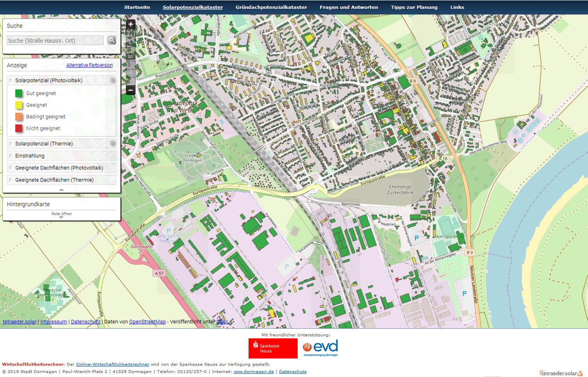Collapse Anzeige panel with up arrow

click(x=62, y=189)
